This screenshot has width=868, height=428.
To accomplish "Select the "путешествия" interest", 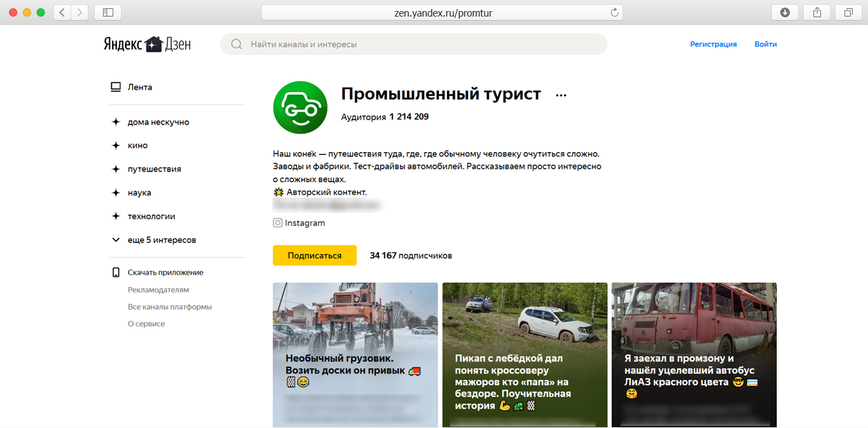I will point(153,169).
